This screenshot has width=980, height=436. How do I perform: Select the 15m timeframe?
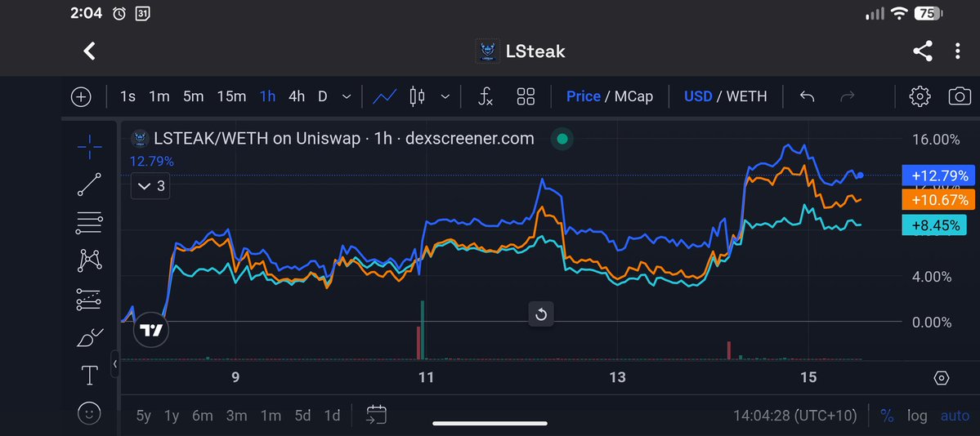pyautogui.click(x=231, y=97)
